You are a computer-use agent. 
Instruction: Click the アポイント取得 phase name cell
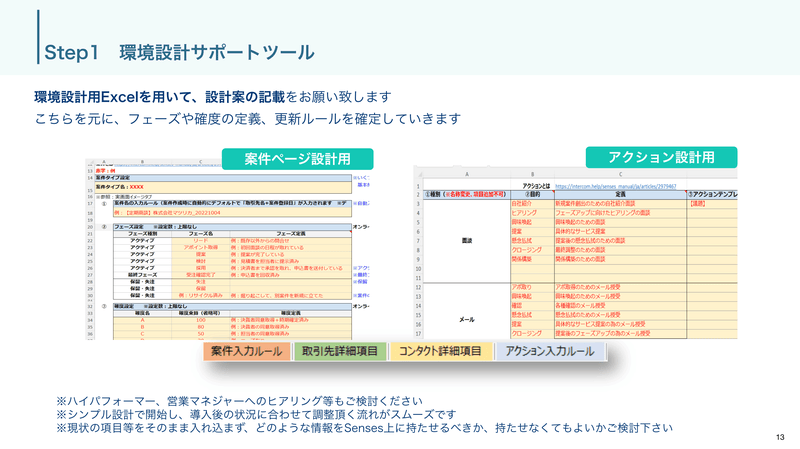coord(201,247)
